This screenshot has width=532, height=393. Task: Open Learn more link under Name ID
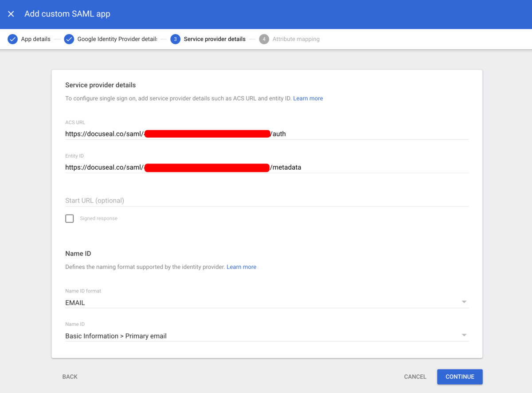[241, 267]
